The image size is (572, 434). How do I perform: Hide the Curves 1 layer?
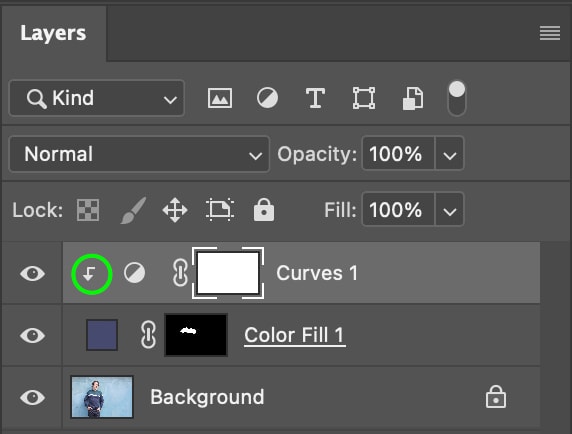[x=32, y=273]
